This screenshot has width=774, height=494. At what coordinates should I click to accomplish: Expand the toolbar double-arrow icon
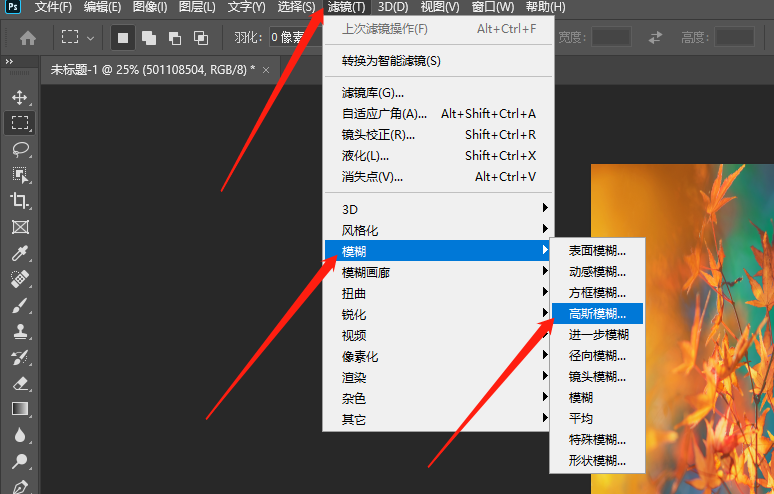9,61
